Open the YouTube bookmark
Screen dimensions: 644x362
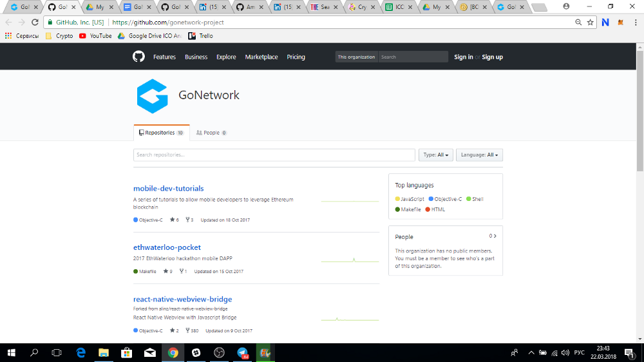click(x=95, y=35)
